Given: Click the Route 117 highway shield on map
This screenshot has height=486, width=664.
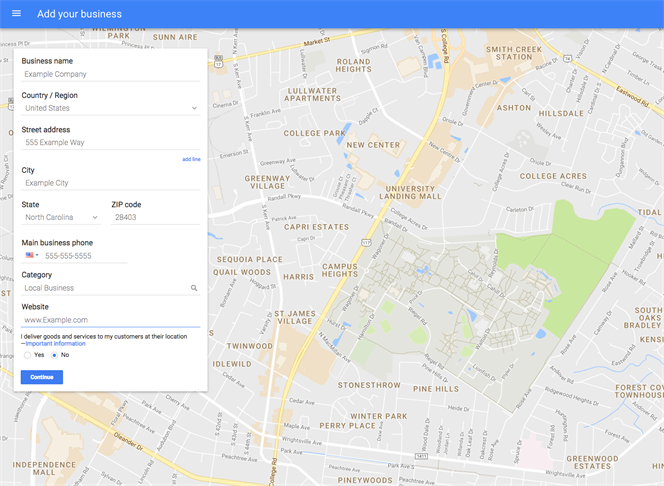Looking at the screenshot, I should (366, 243).
